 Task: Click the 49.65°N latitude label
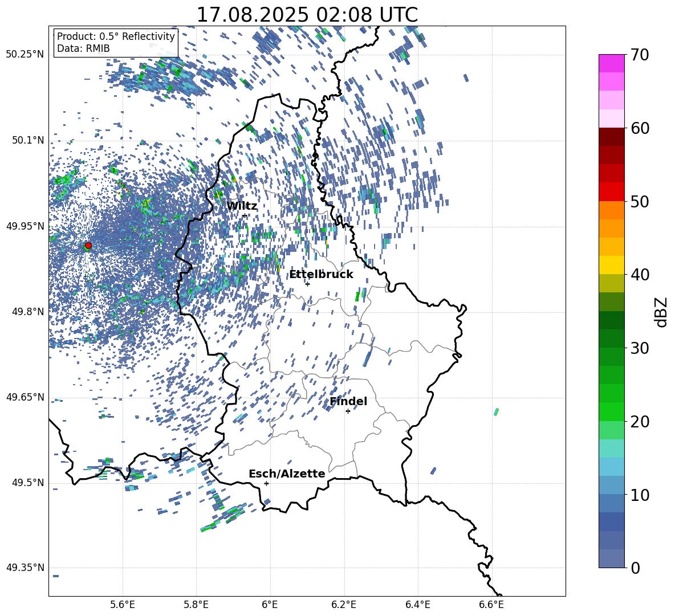(x=25, y=397)
